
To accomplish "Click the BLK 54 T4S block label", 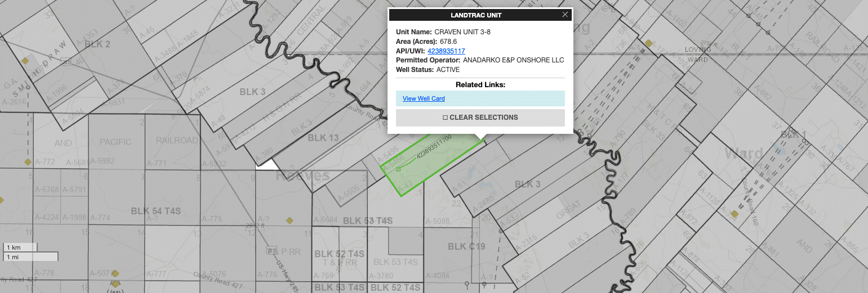I will click(x=155, y=211).
